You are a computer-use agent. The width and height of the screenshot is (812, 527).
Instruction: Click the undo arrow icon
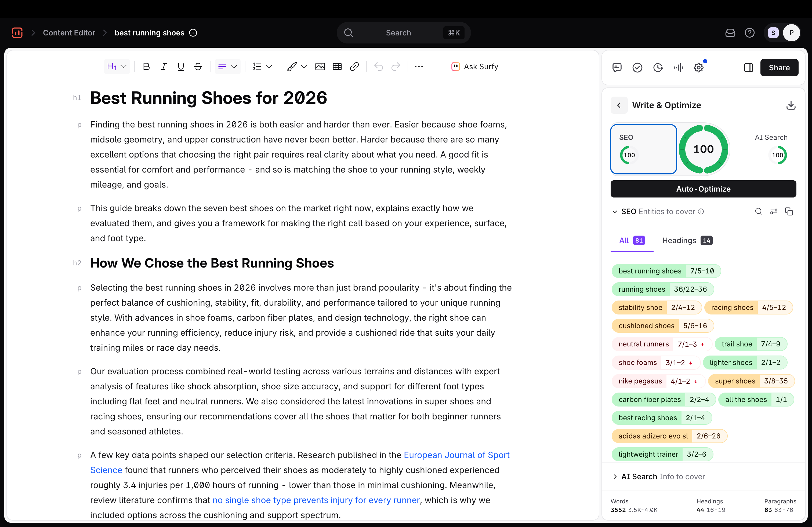(x=378, y=67)
